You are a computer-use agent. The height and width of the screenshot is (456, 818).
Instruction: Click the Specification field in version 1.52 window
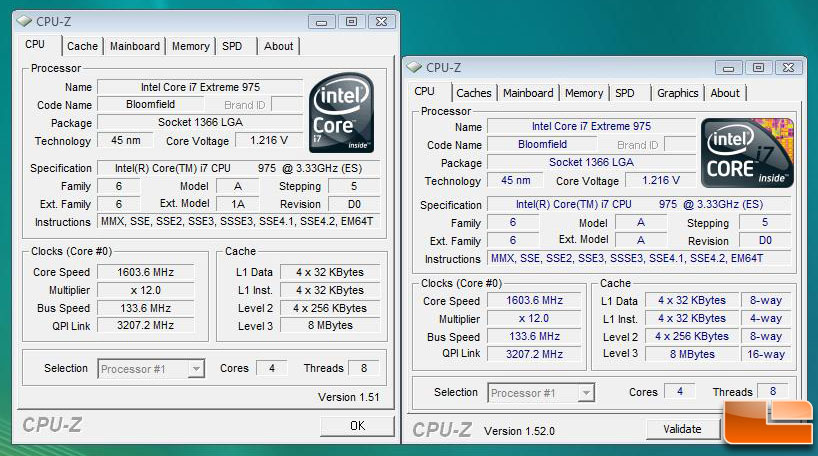(x=639, y=205)
